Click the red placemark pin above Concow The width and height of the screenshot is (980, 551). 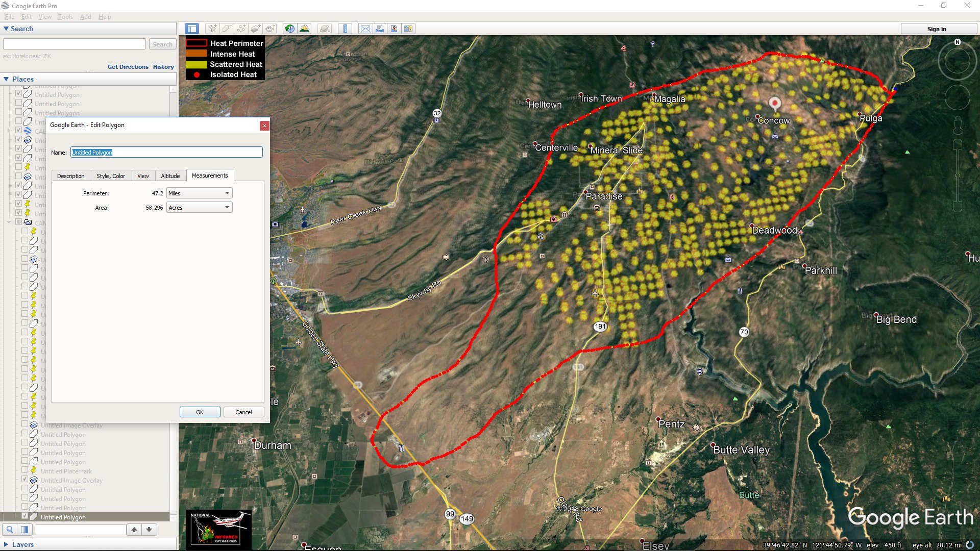coord(775,104)
